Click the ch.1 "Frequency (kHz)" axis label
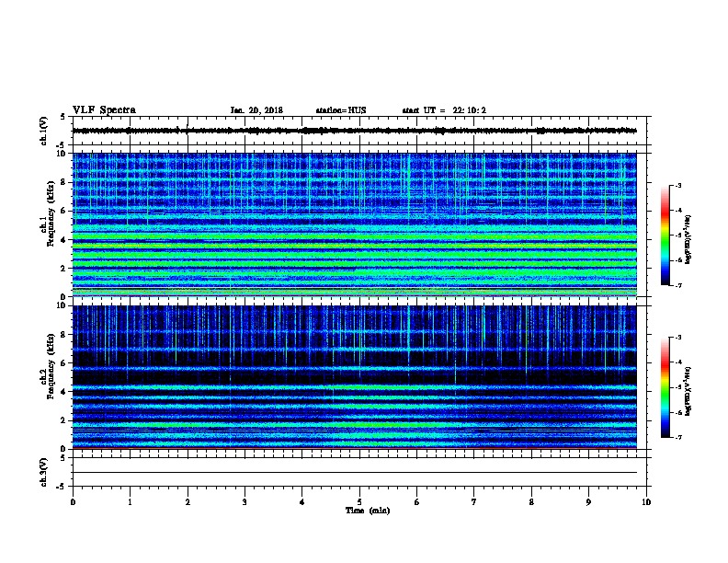 [51, 213]
